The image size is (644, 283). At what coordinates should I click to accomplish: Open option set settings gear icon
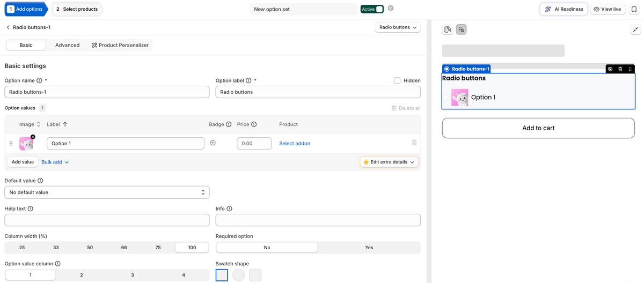pyautogui.click(x=391, y=9)
